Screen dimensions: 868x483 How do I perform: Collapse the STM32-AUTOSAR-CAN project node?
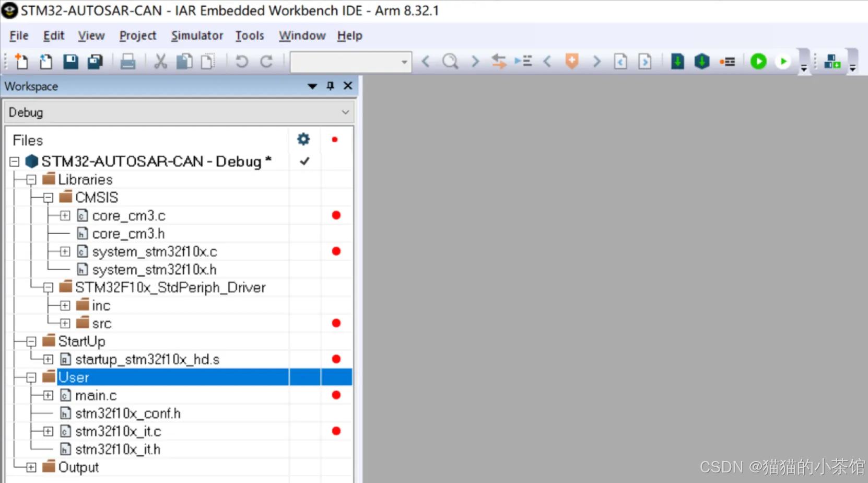[15, 162]
